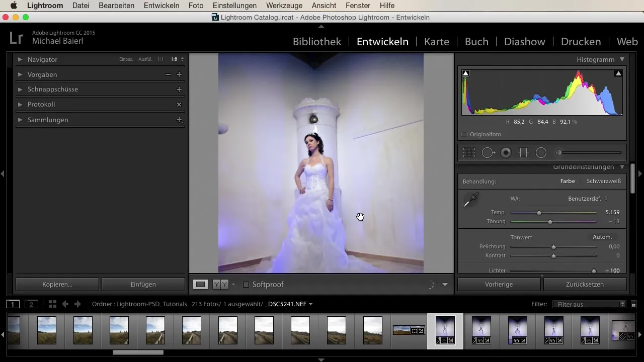Open the toolbar options dropdown arrow
Screen dimensions: 644x362
pyautogui.click(x=445, y=285)
